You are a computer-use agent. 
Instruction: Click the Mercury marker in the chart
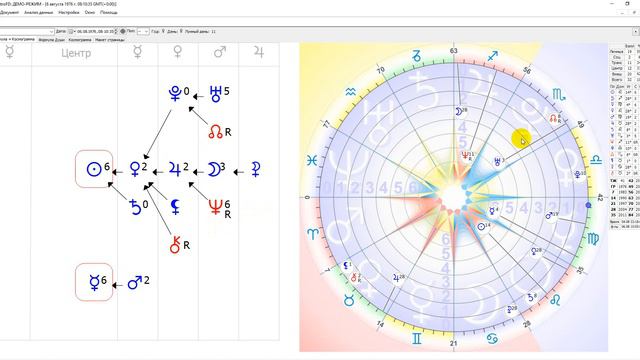[493, 211]
